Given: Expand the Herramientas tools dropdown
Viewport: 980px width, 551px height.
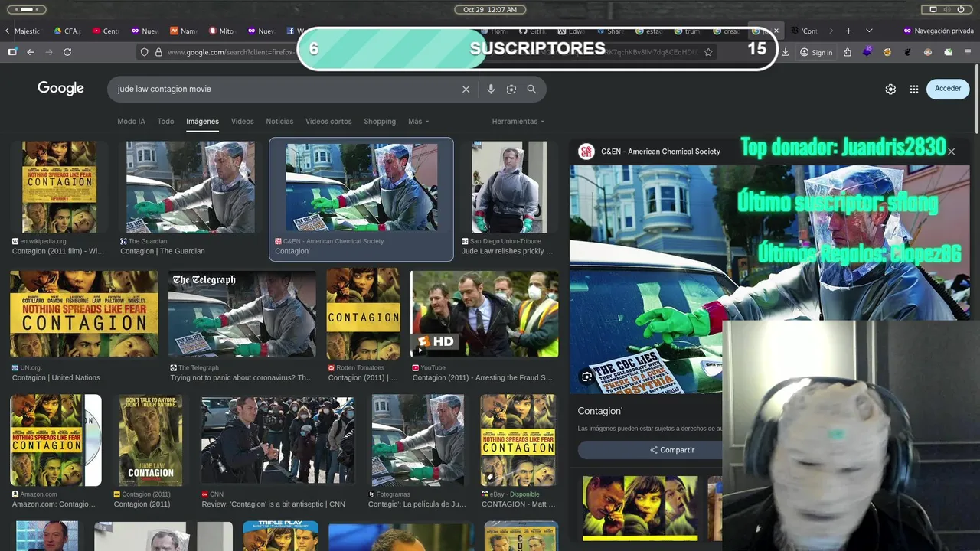Looking at the screenshot, I should pyautogui.click(x=518, y=121).
